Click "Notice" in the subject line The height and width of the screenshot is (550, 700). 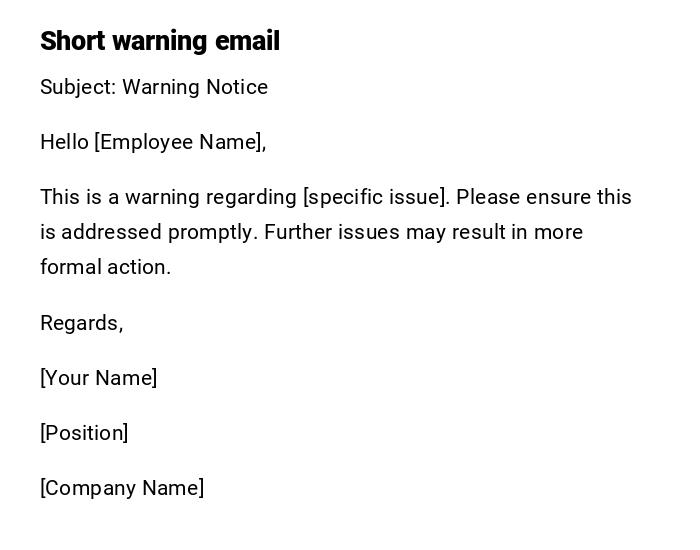237,87
